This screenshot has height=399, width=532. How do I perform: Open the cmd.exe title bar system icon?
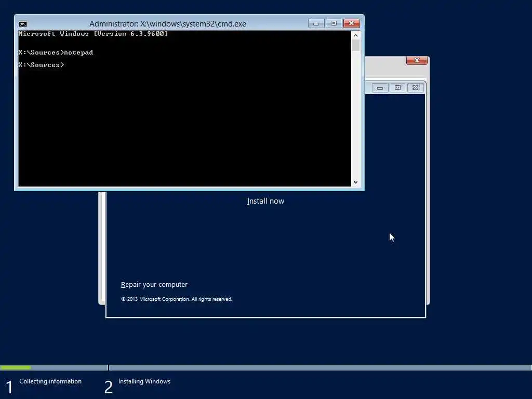[23, 24]
